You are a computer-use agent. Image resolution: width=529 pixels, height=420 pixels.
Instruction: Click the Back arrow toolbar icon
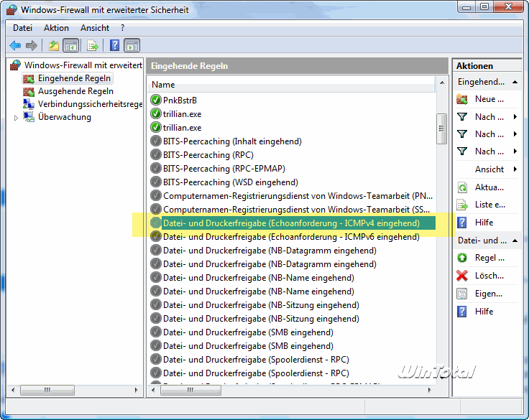point(15,45)
